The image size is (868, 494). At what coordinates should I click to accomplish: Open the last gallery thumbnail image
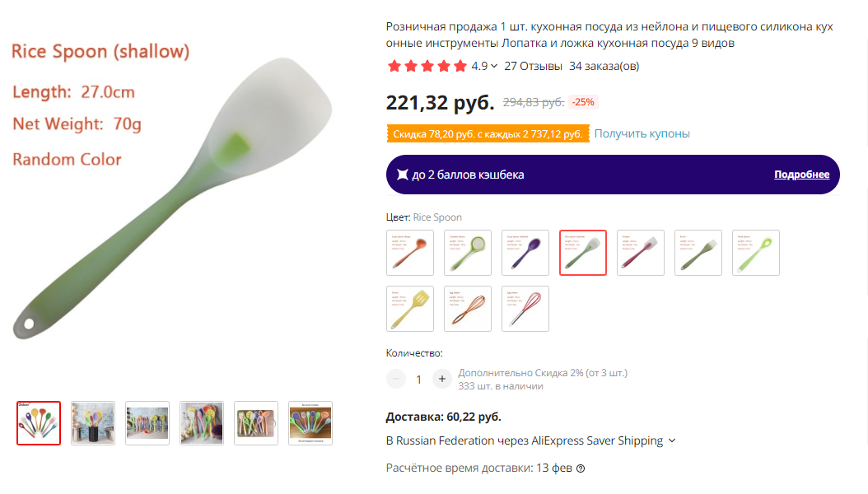310,423
